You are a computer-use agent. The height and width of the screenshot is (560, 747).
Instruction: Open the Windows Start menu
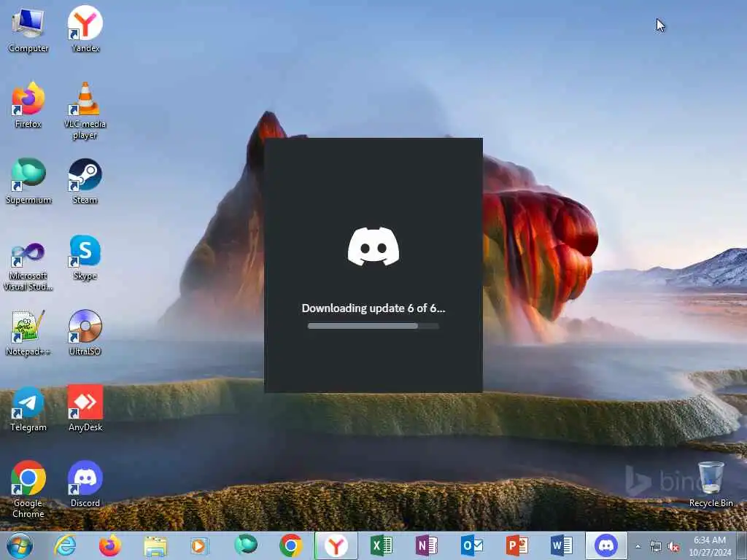20,545
